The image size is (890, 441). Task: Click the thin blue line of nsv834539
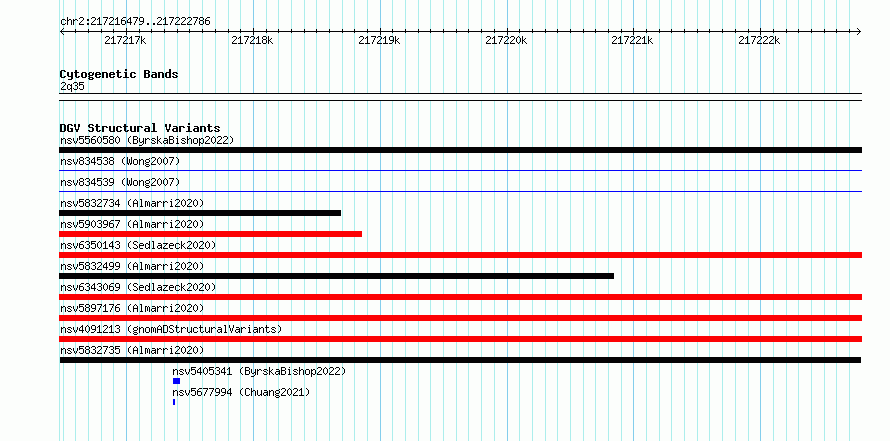click(460, 191)
